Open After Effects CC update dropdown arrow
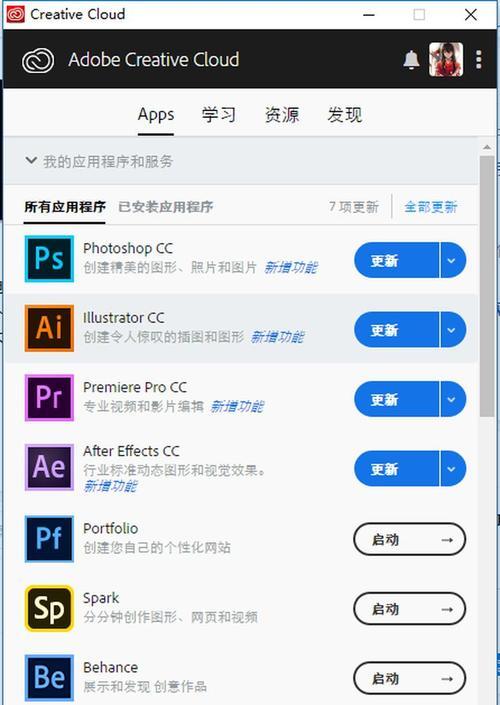500x705 pixels. pos(452,469)
